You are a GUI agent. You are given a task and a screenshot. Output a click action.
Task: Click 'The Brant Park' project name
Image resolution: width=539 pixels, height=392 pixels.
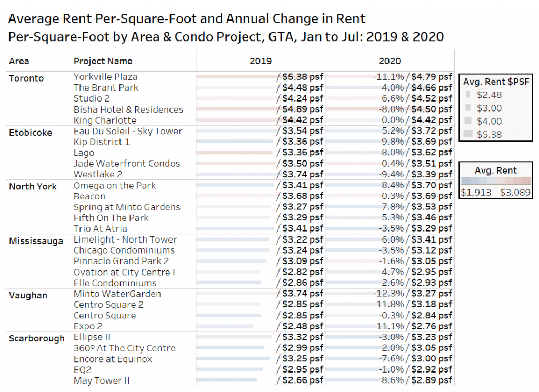106,87
